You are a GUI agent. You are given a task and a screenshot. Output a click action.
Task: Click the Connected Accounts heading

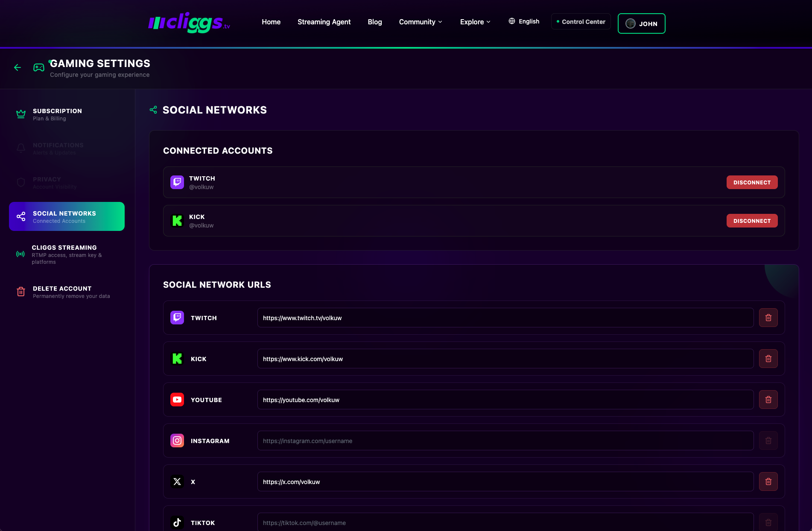[x=218, y=151]
